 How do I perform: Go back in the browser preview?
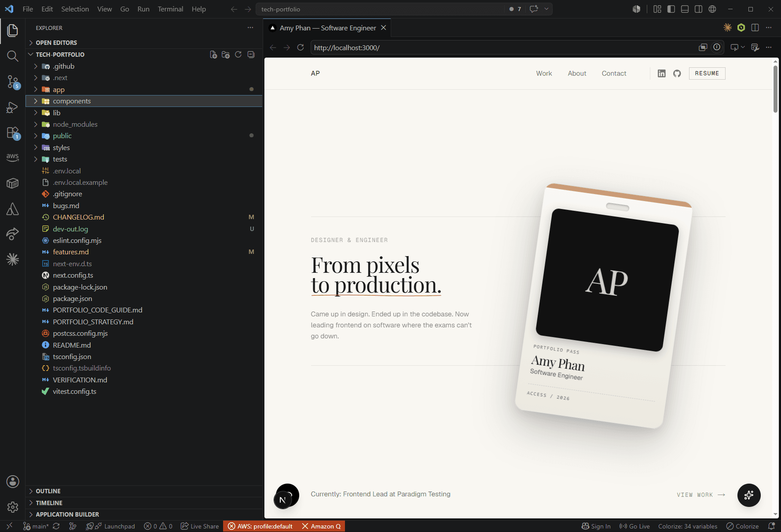coord(273,48)
